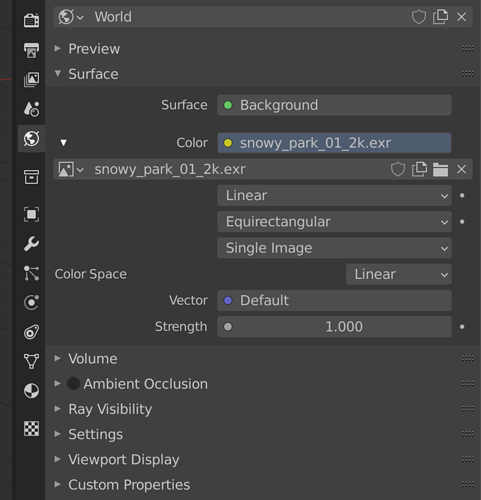Expand the Volume panel
This screenshot has height=500, width=481.
point(93,359)
